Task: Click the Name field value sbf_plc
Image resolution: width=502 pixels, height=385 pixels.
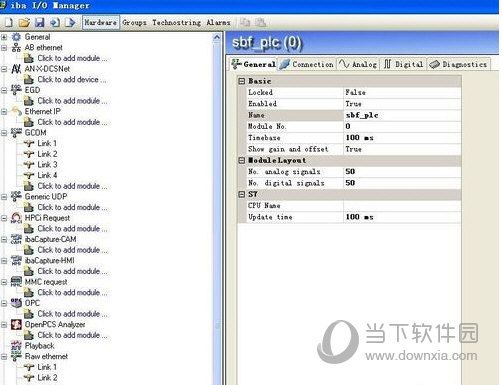Action: 402,115
